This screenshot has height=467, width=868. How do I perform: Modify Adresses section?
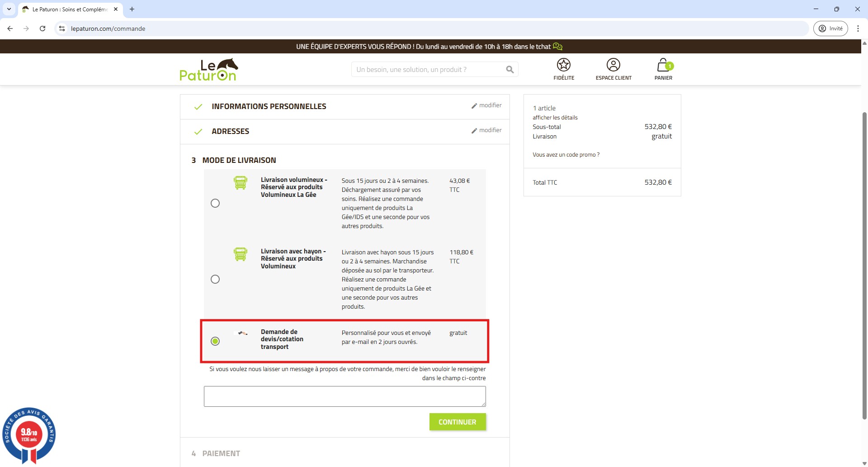coord(486,130)
